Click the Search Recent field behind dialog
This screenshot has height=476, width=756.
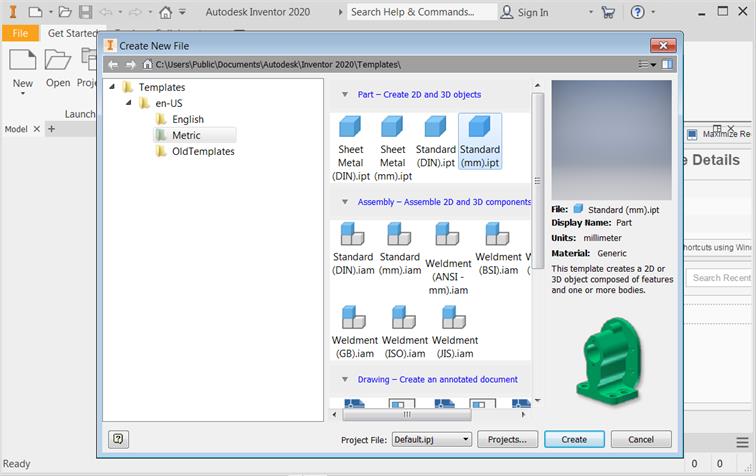[x=720, y=278]
